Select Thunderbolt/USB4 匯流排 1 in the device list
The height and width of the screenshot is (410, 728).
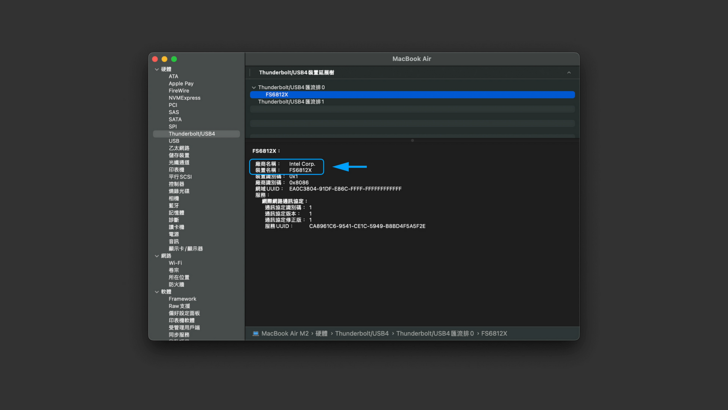(x=291, y=102)
